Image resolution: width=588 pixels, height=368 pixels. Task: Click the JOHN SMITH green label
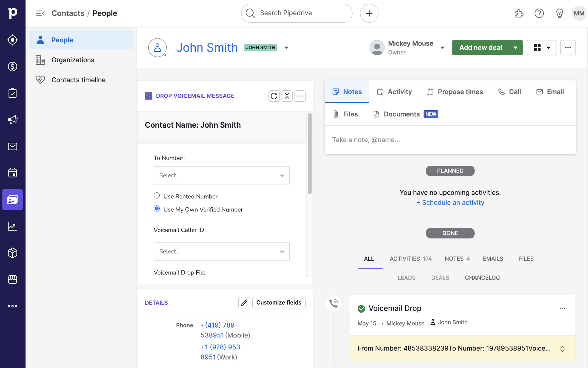260,47
